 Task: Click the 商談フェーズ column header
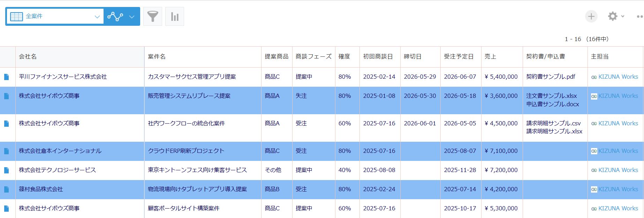pyautogui.click(x=314, y=57)
